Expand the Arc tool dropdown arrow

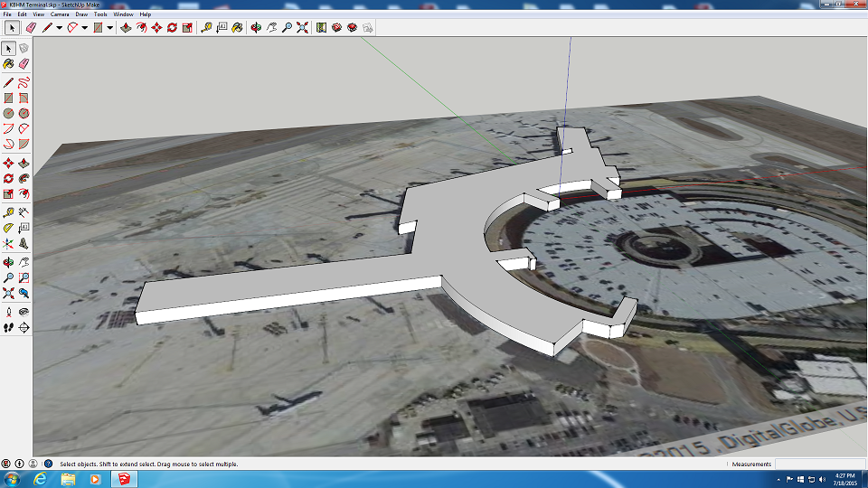[x=84, y=28]
